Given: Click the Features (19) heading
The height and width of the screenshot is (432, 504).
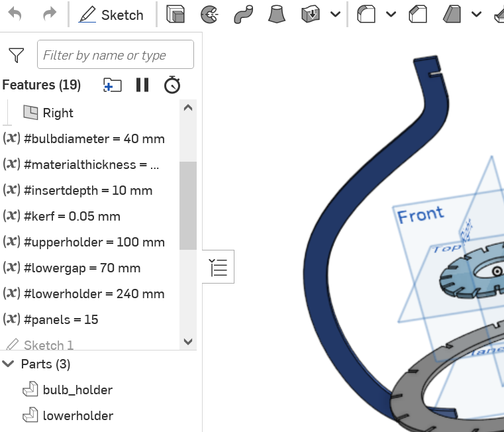Looking at the screenshot, I should 42,85.
